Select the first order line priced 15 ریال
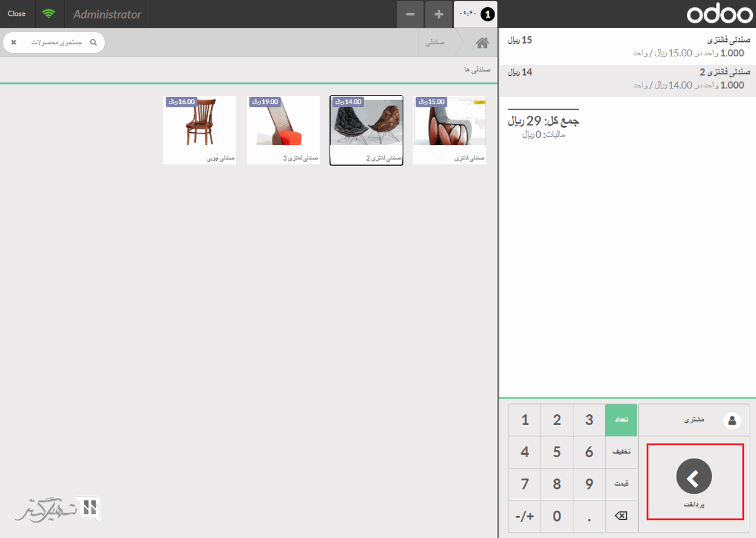Image resolution: width=756 pixels, height=538 pixels. pyautogui.click(x=628, y=47)
